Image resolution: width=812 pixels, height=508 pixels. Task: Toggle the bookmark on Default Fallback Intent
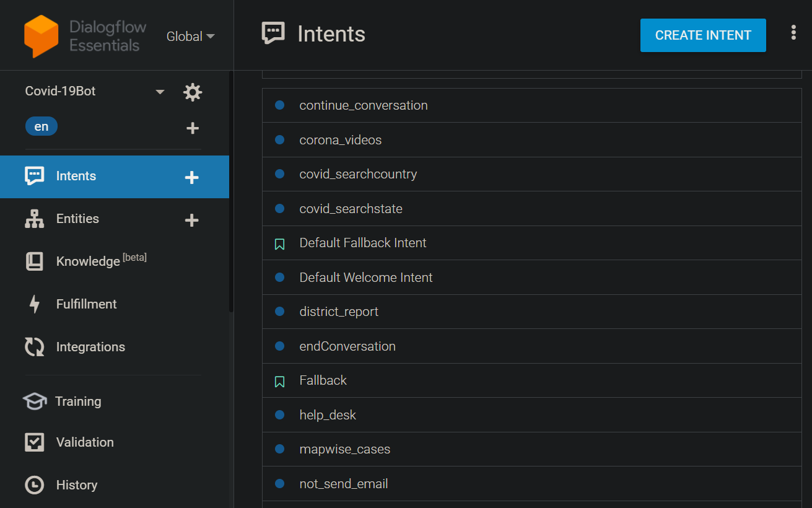(278, 243)
